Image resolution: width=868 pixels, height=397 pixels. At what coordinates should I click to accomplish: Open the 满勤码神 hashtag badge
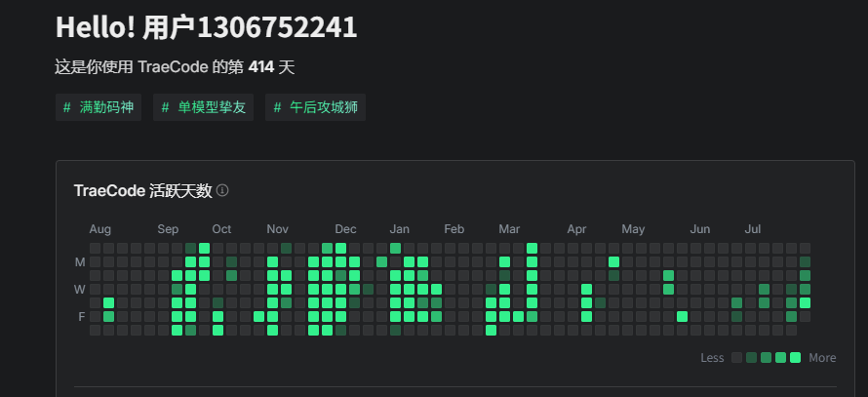coord(99,107)
